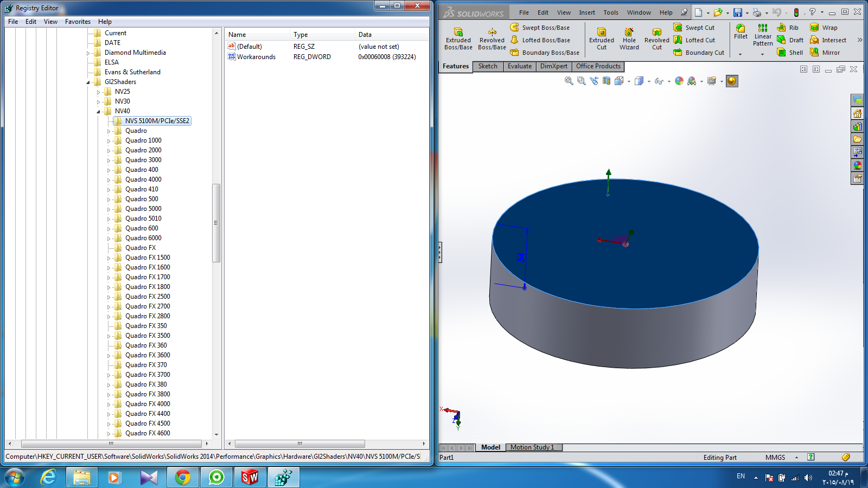The image size is (868, 488).
Task: Open the Insert menu in SolidWorks
Action: (x=587, y=12)
